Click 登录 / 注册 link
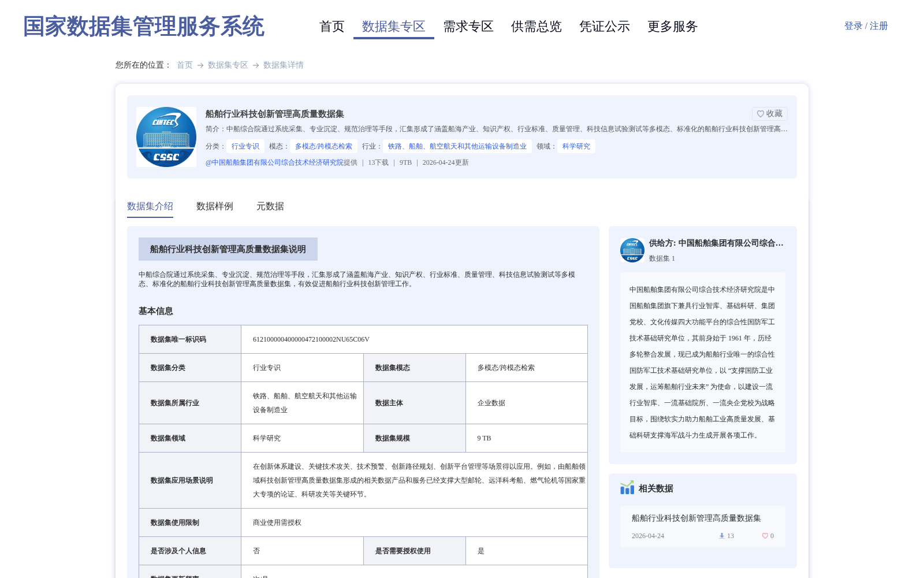The height and width of the screenshot is (578, 924). tap(866, 26)
